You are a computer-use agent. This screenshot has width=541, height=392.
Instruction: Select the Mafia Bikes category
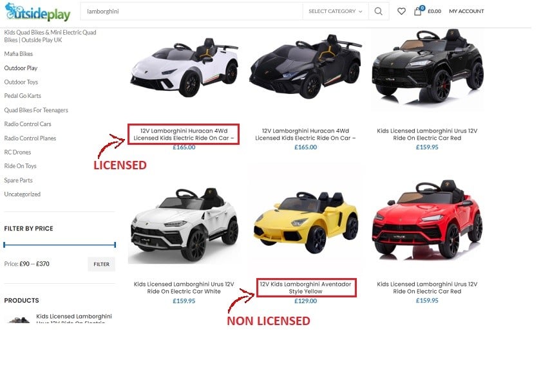(x=19, y=54)
